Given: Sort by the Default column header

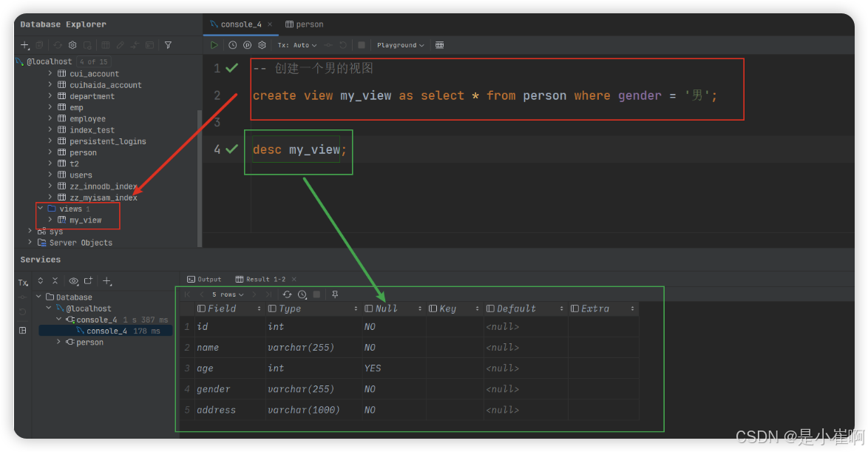Looking at the screenshot, I should click(525, 308).
